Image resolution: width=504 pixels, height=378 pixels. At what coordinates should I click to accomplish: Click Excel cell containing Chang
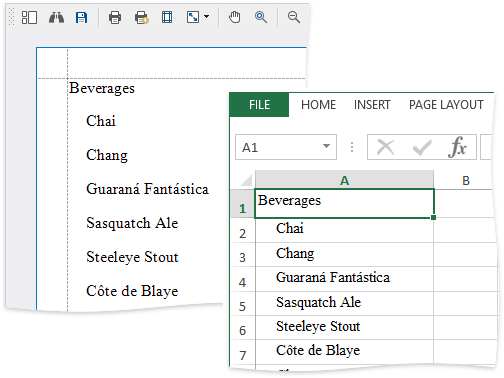(344, 255)
